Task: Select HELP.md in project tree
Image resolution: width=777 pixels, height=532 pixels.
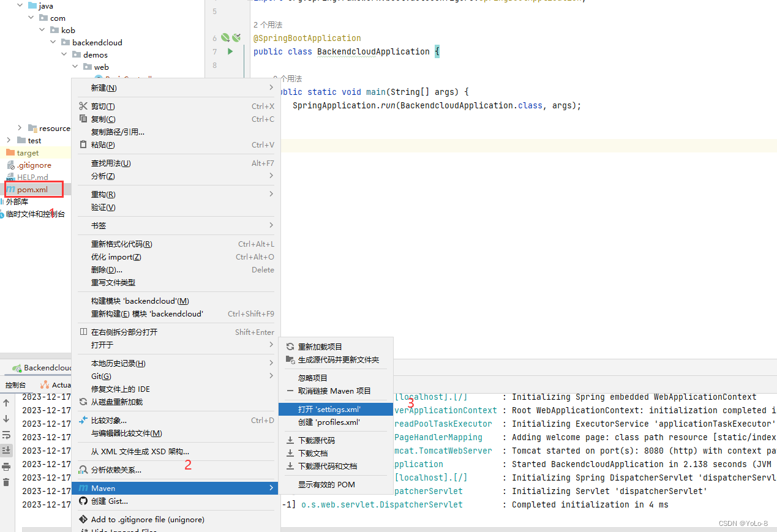Action: tap(32, 177)
